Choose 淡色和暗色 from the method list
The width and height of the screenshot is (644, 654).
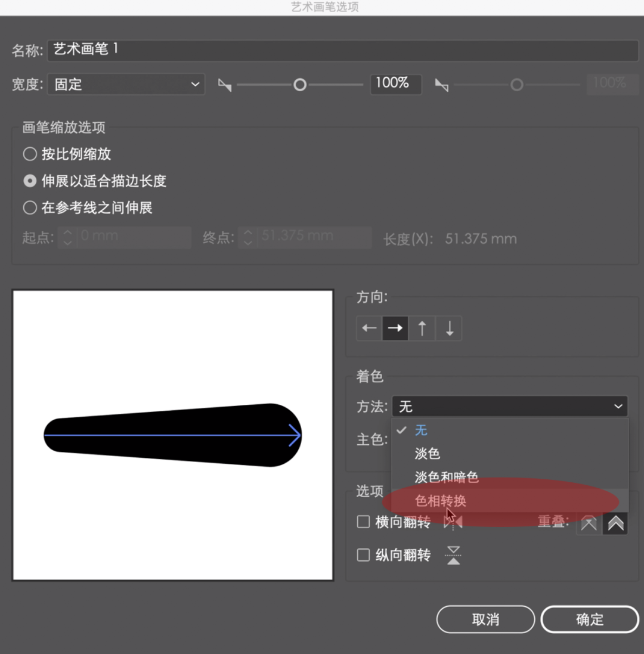(447, 477)
